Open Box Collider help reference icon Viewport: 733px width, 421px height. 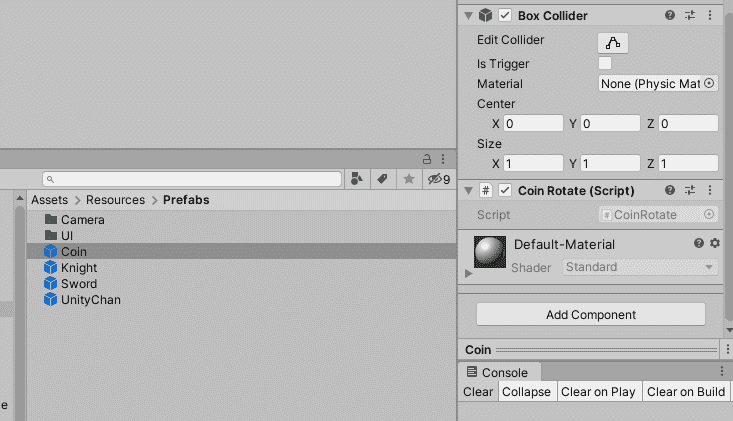[669, 15]
